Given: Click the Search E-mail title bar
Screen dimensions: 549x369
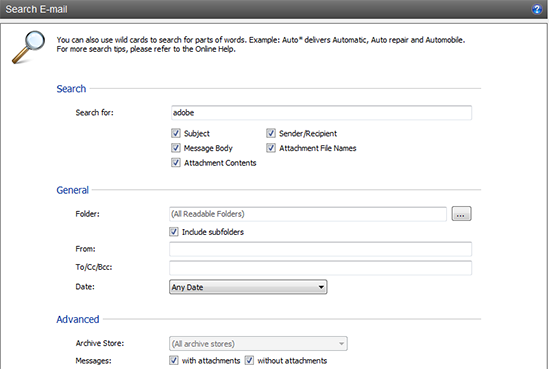Looking at the screenshot, I should click(274, 9).
